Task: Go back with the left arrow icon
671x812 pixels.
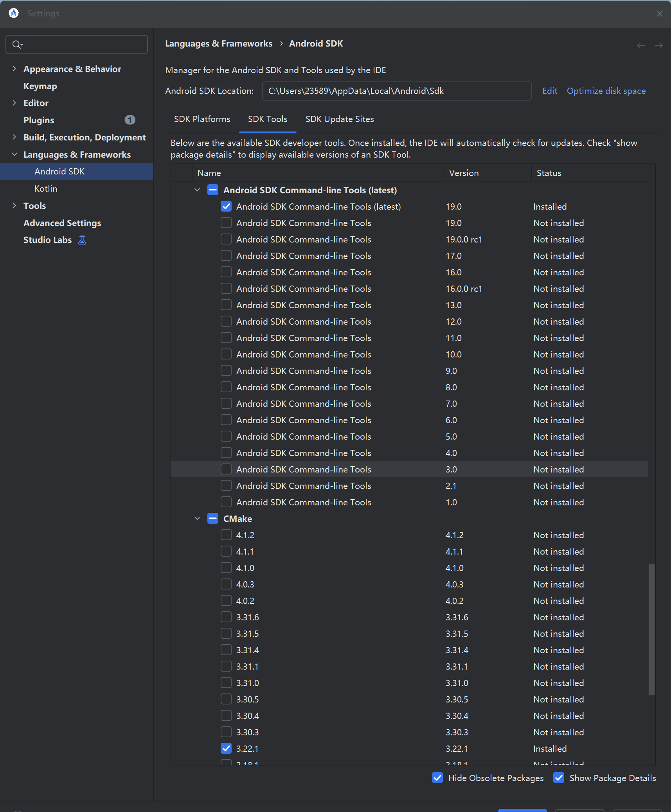Action: tap(641, 45)
